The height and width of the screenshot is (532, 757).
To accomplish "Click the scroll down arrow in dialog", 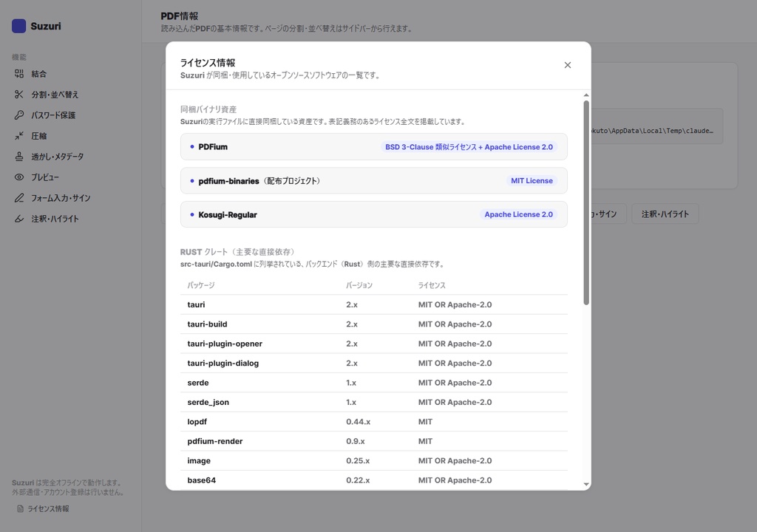I will 586,484.
